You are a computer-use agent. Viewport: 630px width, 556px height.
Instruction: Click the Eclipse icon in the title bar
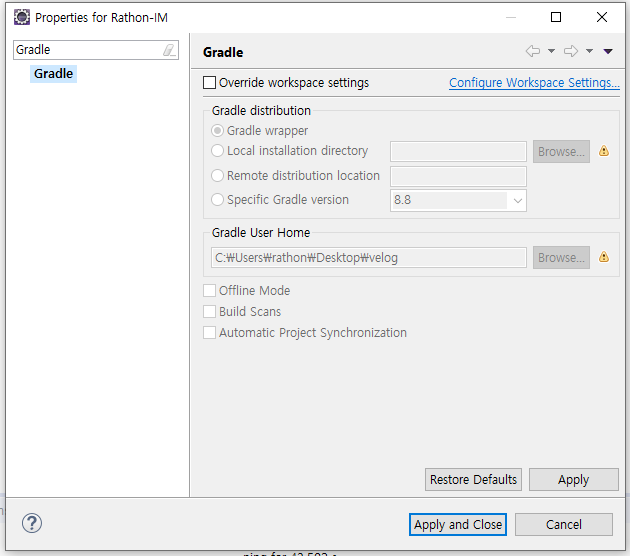pos(22,17)
